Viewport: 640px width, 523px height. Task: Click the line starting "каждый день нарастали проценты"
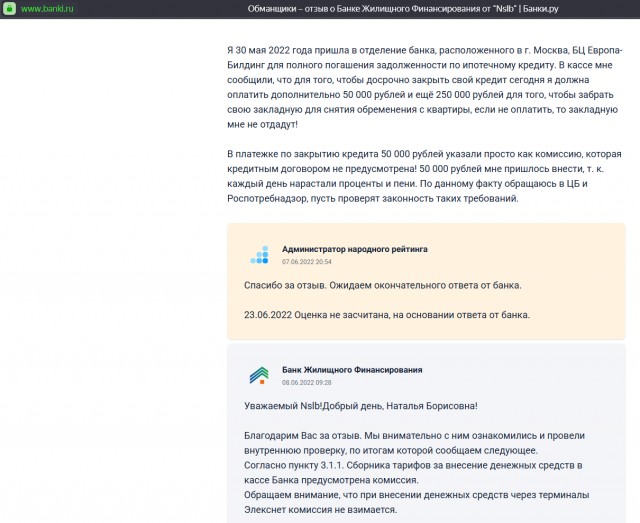(407, 184)
